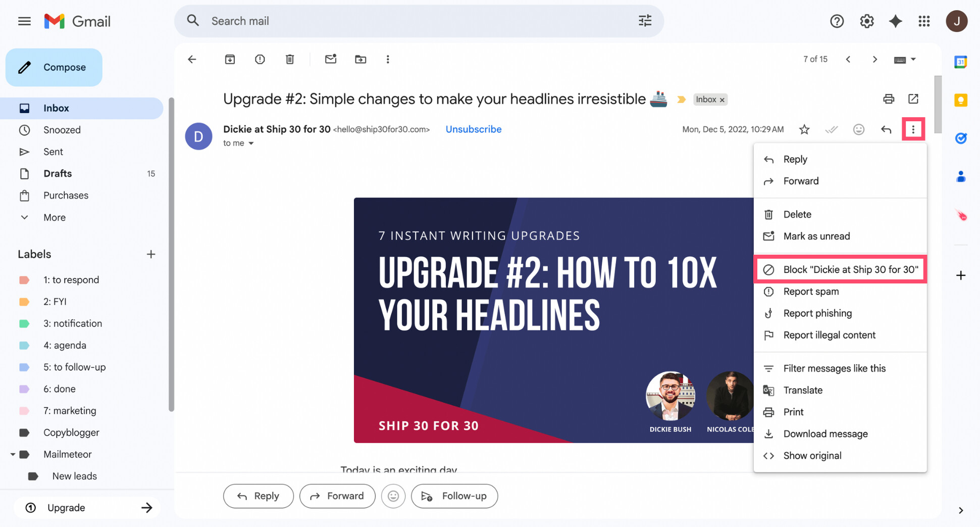Expand the More section in the sidebar
This screenshot has height=527, width=980.
pyautogui.click(x=54, y=217)
